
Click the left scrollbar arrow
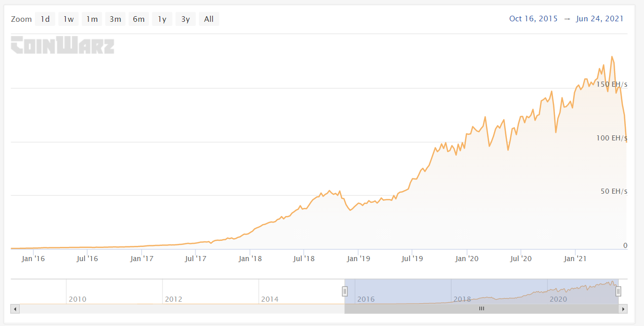[15, 308]
